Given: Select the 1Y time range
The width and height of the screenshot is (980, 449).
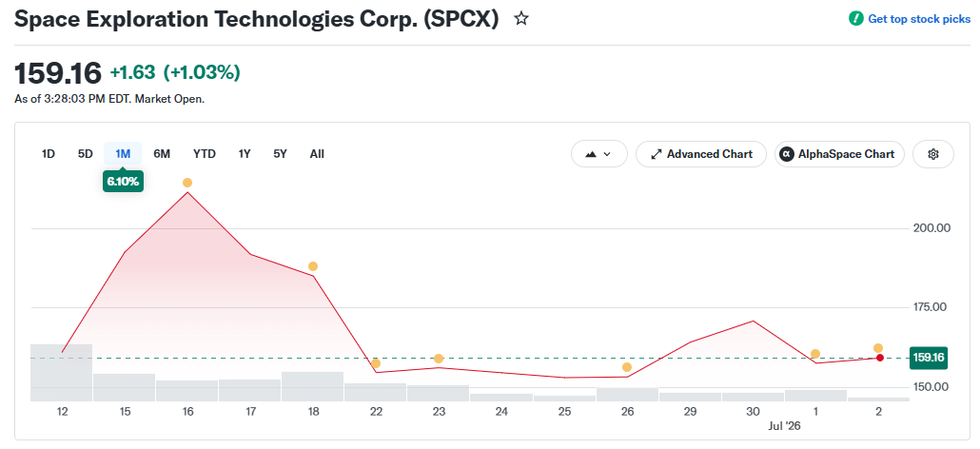Looking at the screenshot, I should point(245,153).
